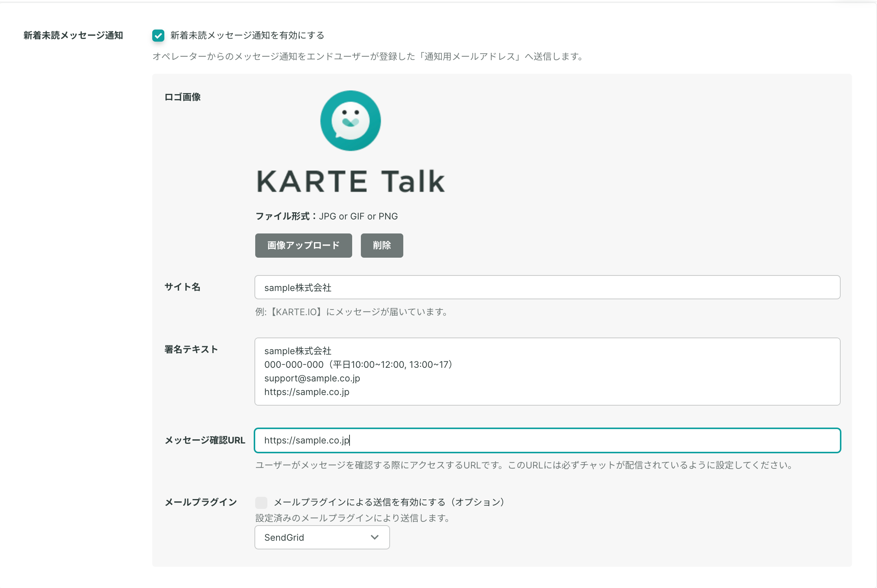Click the 新着未読メッセージ通知 section heading
The width and height of the screenshot is (877, 588).
click(x=73, y=36)
